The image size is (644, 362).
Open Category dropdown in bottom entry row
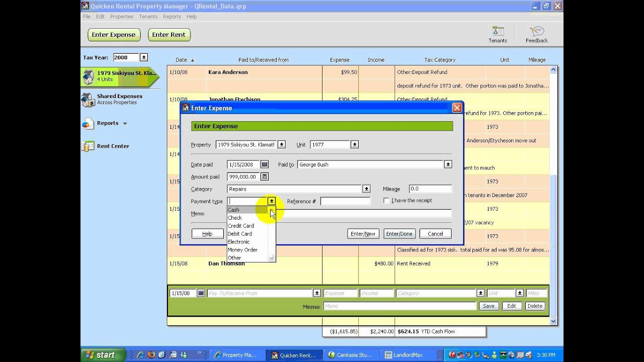pos(480,293)
